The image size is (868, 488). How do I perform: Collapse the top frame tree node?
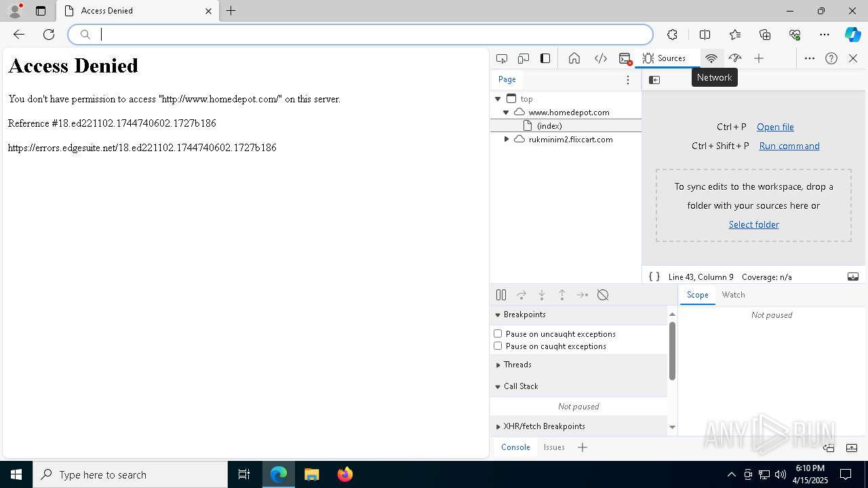(498, 99)
